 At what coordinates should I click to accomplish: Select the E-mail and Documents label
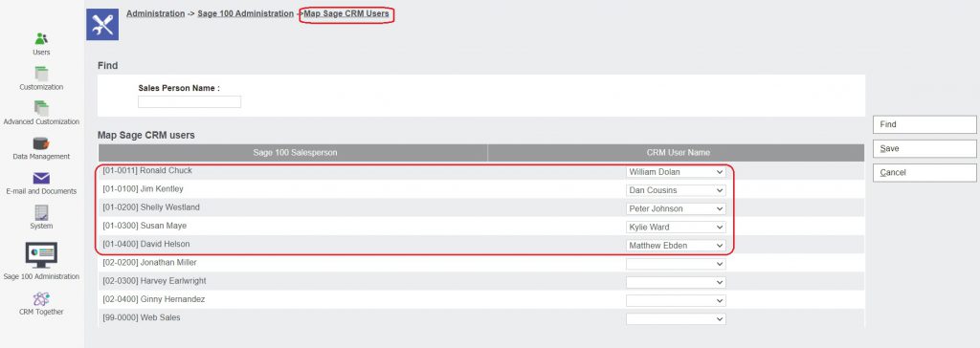pos(41,191)
